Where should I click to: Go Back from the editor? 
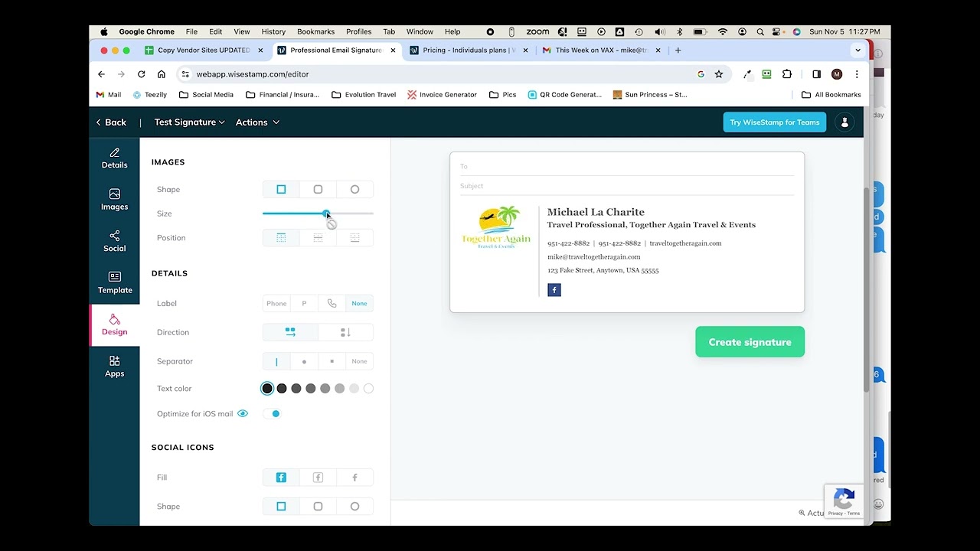[x=111, y=122]
